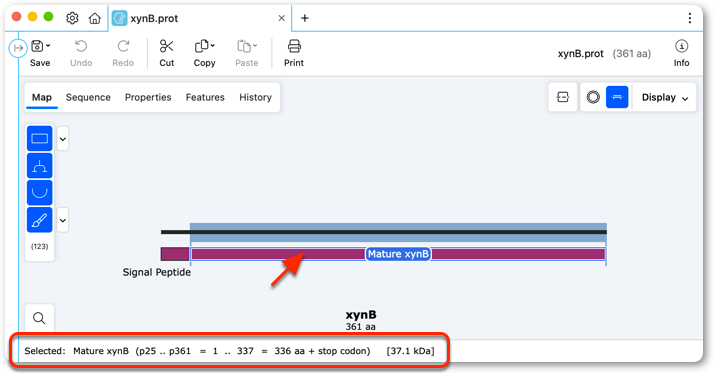Click the Copy icon
This screenshot has width=714, height=373.
202,46
